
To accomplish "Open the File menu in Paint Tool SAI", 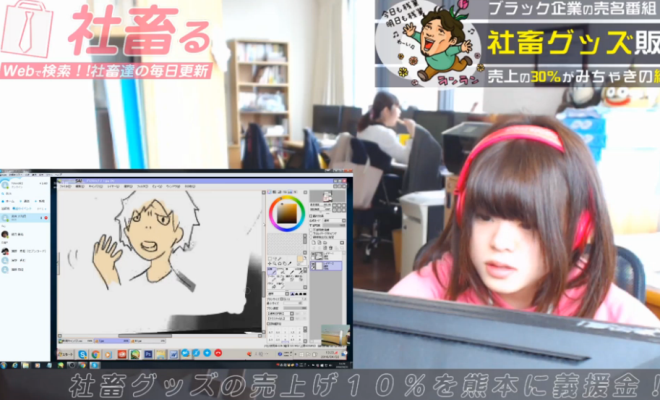I will pyautogui.click(x=66, y=186).
